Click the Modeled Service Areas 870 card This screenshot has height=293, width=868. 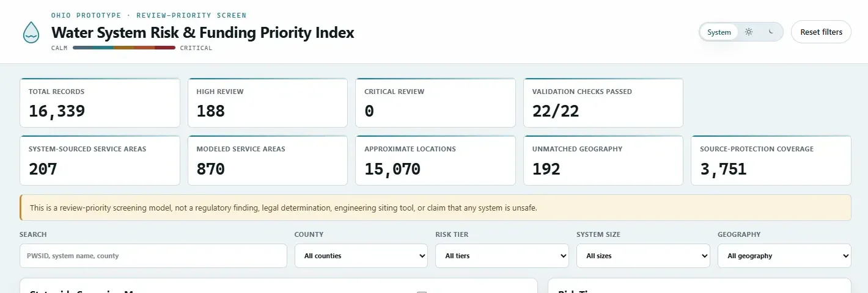268,160
